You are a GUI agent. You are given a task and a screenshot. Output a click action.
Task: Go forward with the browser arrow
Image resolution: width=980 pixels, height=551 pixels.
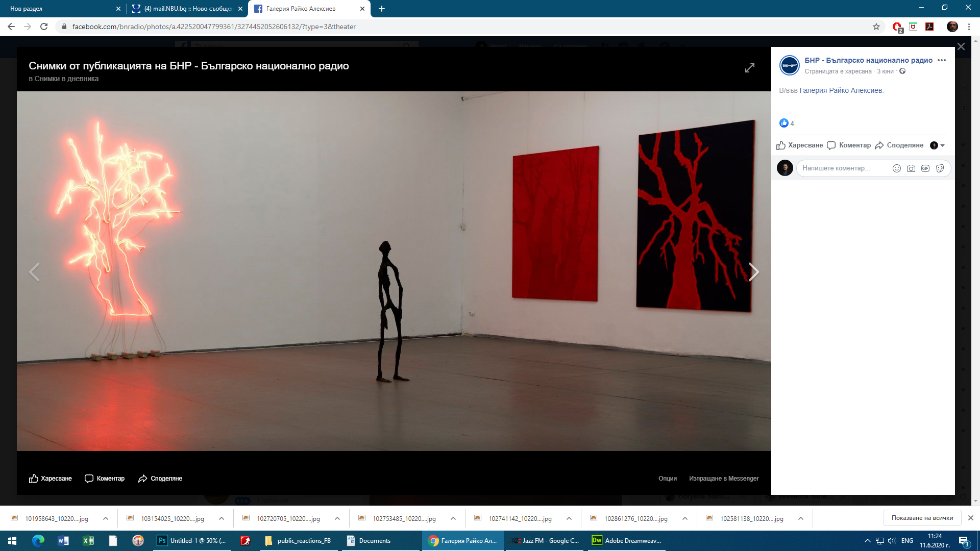pyautogui.click(x=28, y=27)
